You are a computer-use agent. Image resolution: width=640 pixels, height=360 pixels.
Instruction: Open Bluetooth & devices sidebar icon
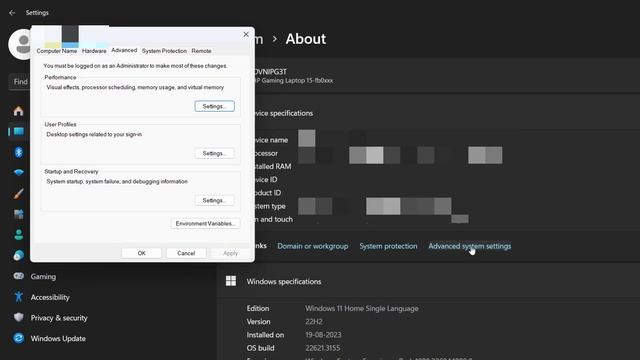pos(18,152)
